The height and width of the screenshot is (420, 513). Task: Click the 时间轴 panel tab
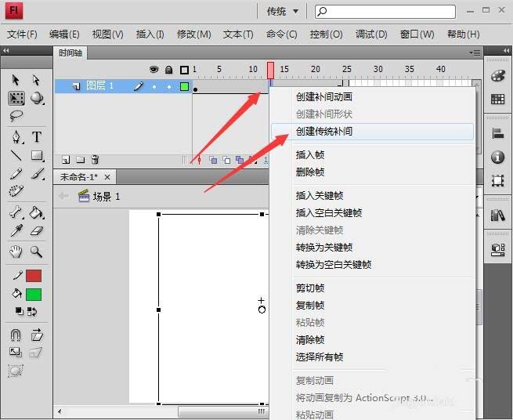(70, 52)
